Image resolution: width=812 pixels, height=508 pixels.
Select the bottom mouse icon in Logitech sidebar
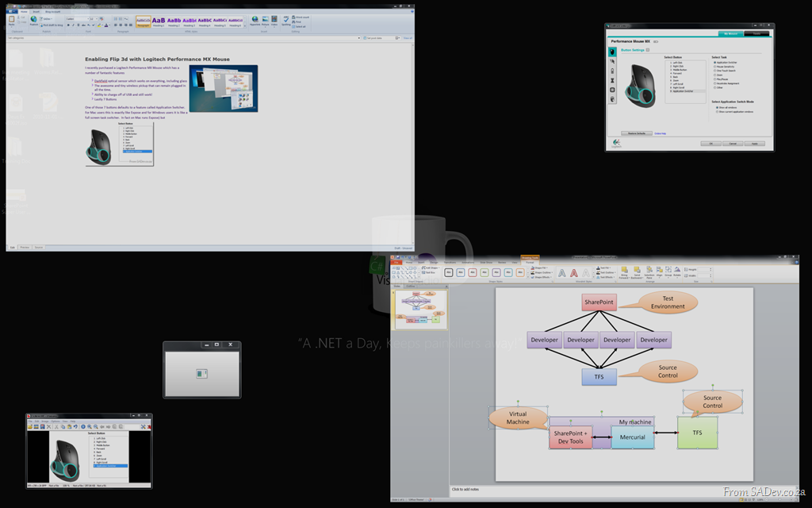tap(612, 99)
